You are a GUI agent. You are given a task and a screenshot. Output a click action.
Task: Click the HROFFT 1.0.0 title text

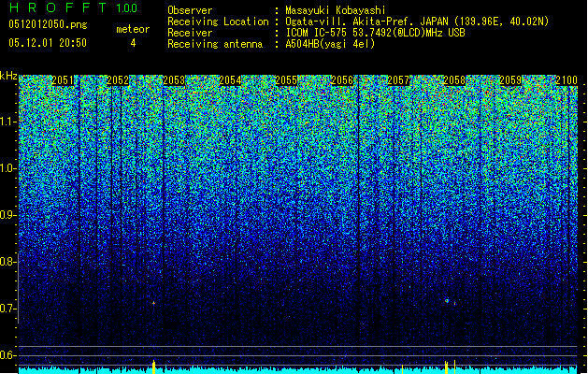(74, 7)
